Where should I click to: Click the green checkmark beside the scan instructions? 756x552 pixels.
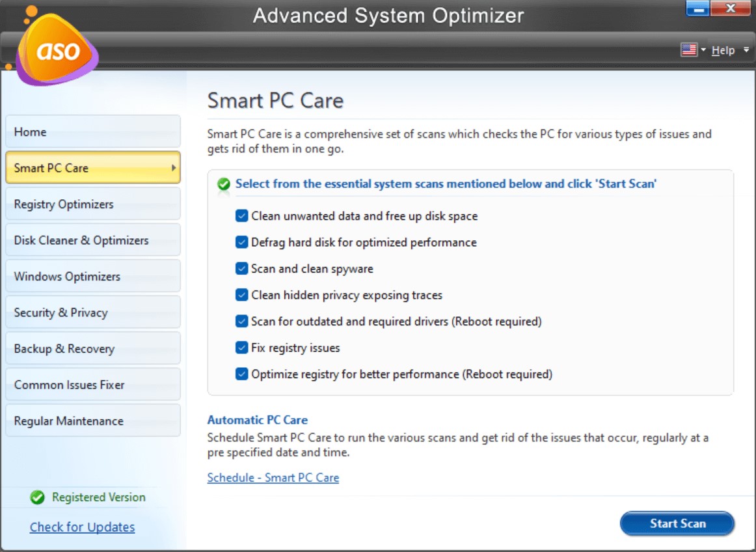pos(223,183)
